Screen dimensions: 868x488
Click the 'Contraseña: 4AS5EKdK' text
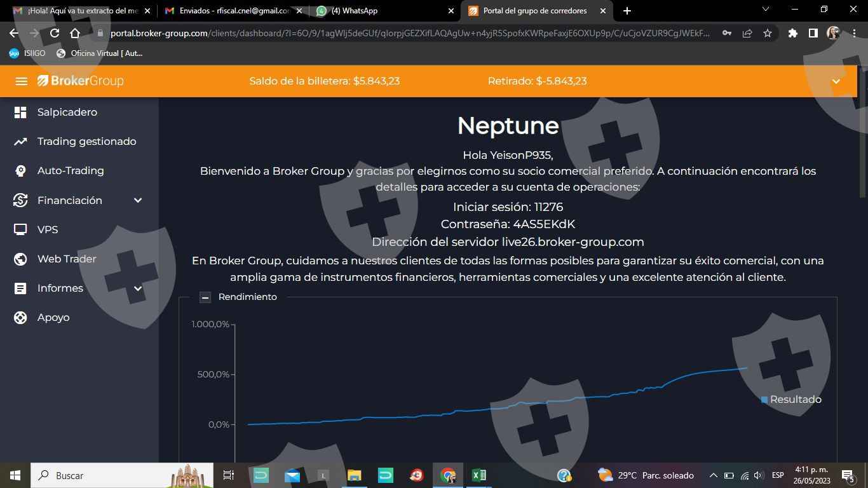[508, 224]
